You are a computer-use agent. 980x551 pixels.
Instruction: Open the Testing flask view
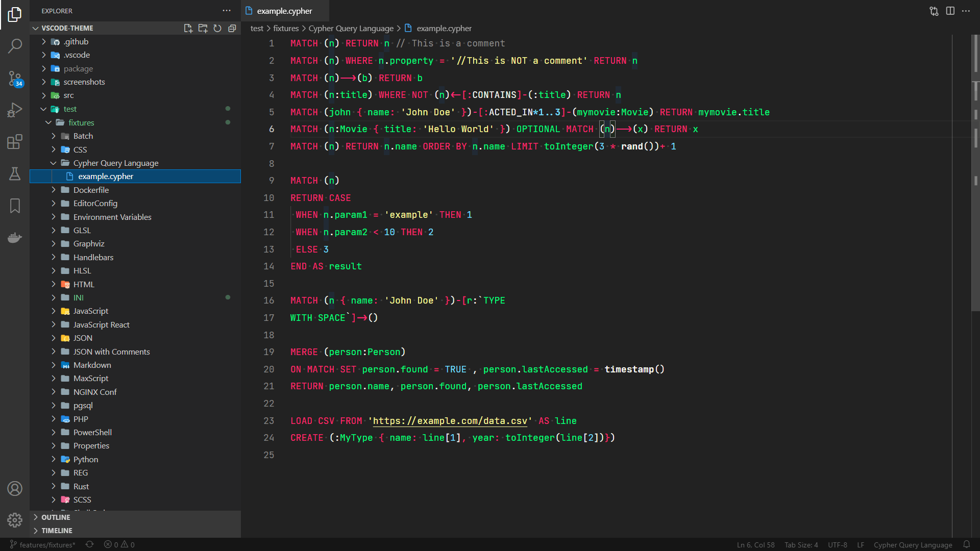[x=15, y=174]
